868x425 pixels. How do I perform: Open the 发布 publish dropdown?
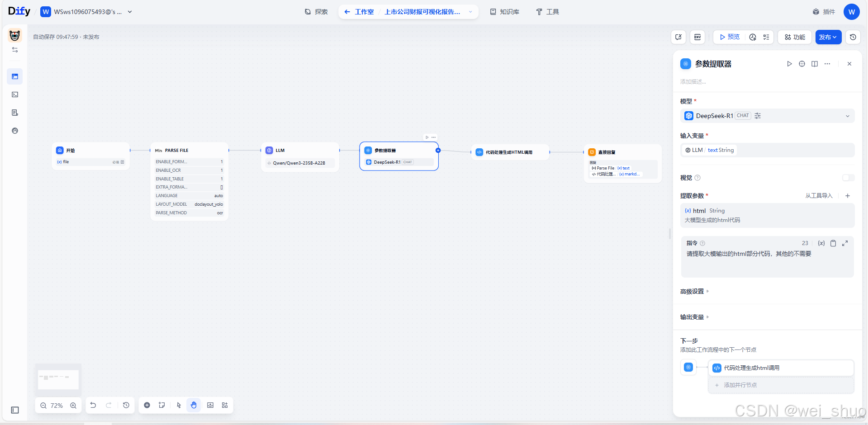click(828, 37)
